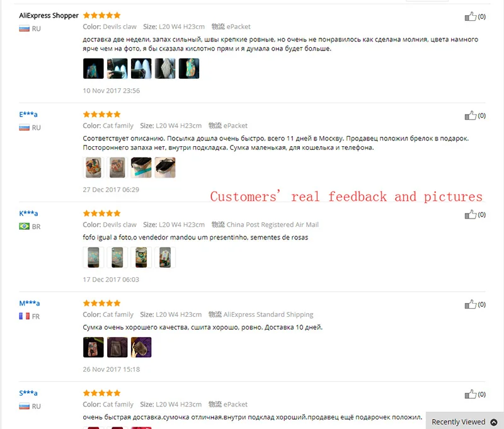The height and width of the screenshot is (429, 504).
Task: Give thumbs-up to M***a's review
Action: coord(470,304)
